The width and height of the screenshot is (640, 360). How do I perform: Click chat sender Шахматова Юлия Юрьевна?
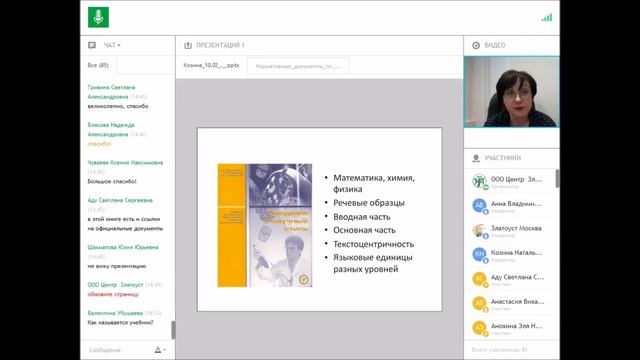(x=122, y=247)
